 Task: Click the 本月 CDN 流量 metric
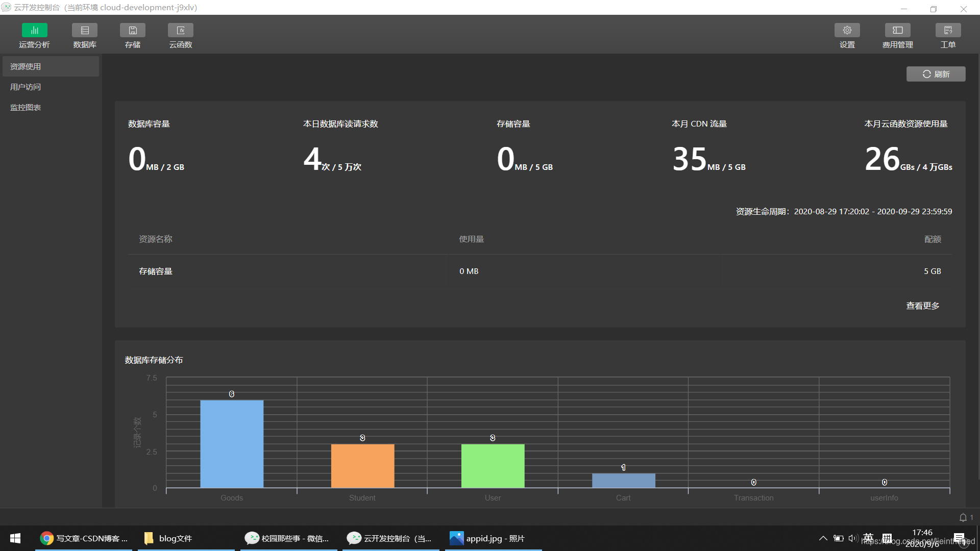tap(708, 147)
